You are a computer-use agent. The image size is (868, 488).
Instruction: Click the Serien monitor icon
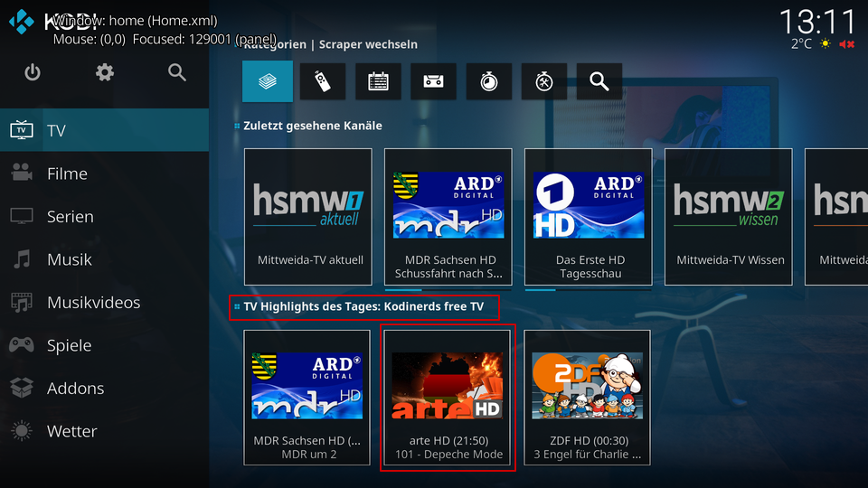(22, 216)
